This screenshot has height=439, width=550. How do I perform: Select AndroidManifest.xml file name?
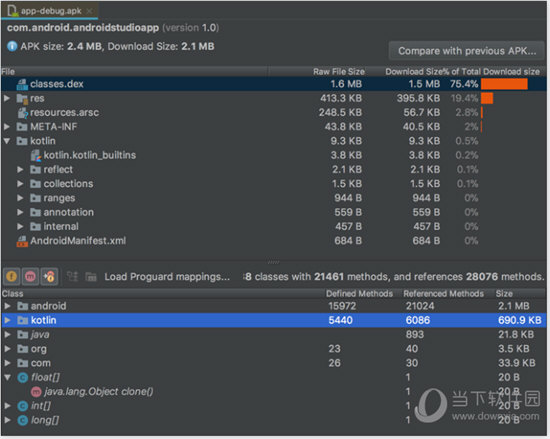(x=78, y=241)
